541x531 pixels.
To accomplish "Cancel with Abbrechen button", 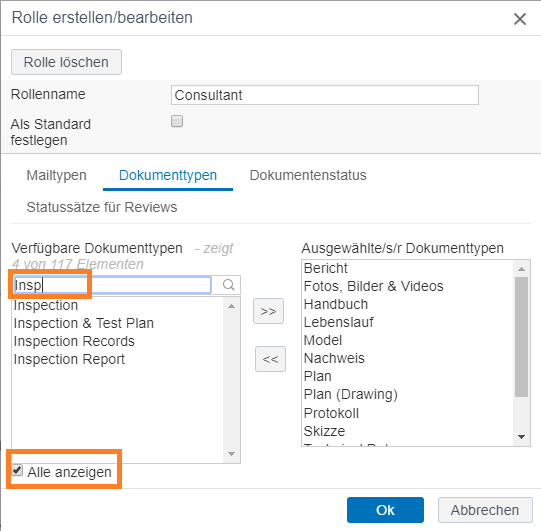I will coord(485,510).
